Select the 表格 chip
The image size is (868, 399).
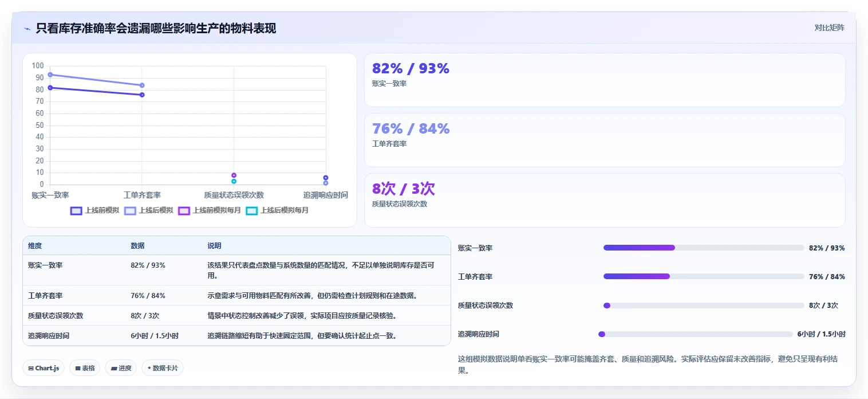(x=85, y=368)
